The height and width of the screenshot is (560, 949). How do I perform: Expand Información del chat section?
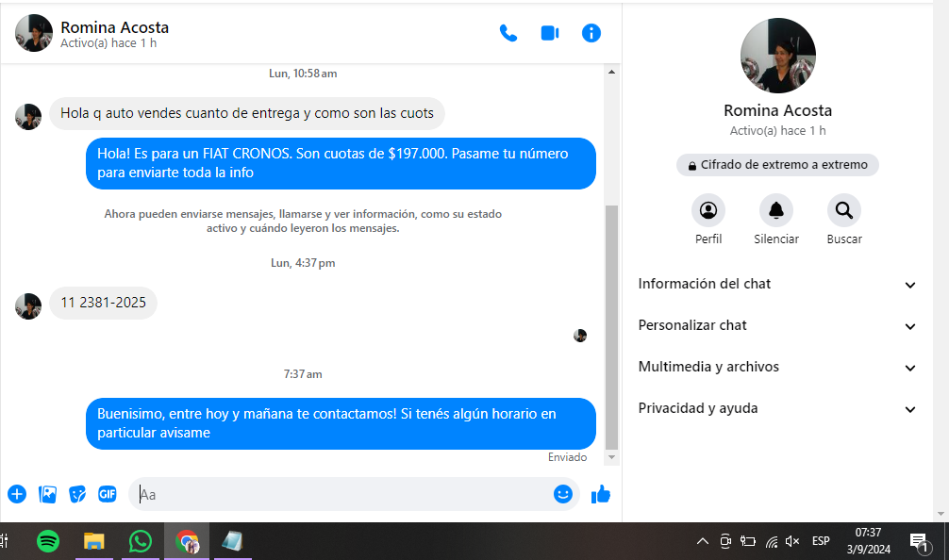coord(777,285)
